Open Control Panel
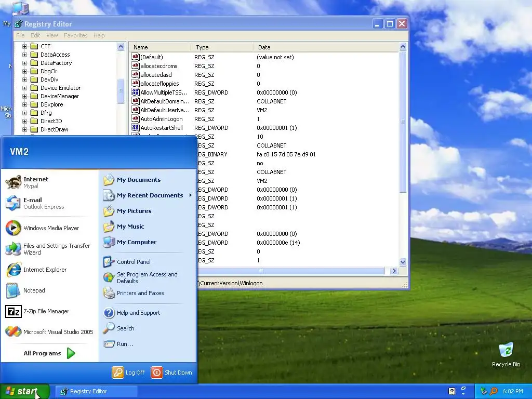 pos(127,262)
